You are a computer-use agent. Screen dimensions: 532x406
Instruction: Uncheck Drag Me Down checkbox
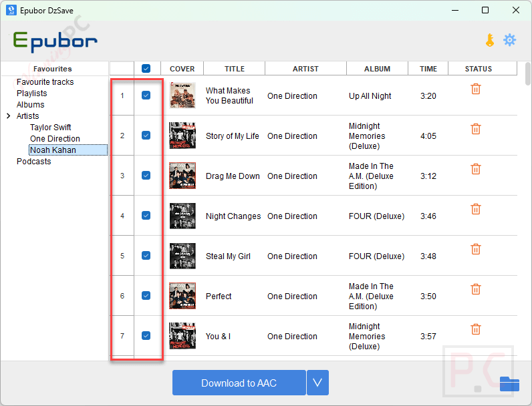click(x=146, y=175)
